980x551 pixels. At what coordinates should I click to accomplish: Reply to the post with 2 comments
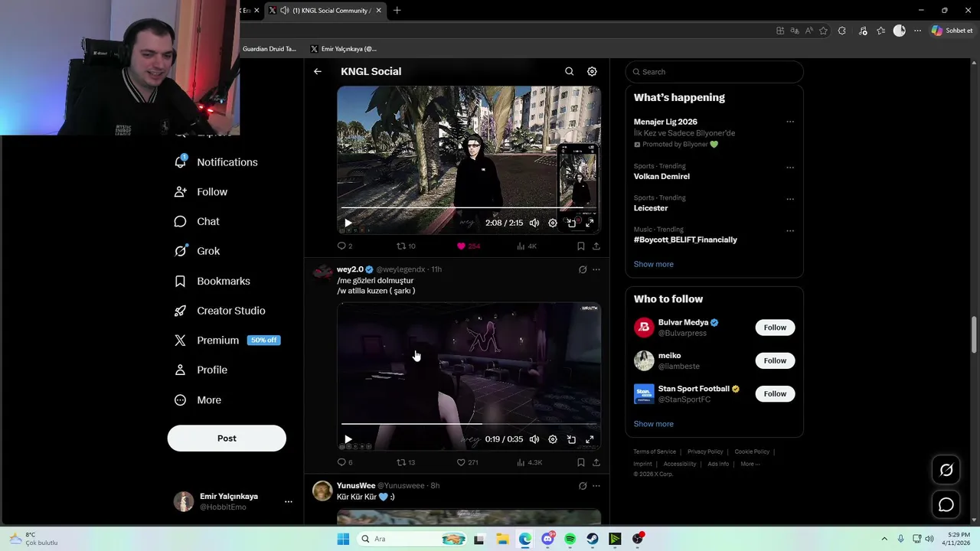[345, 246]
